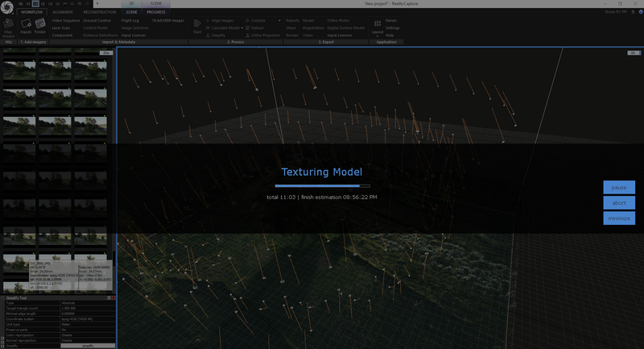Open Settings in Application group

tap(392, 28)
